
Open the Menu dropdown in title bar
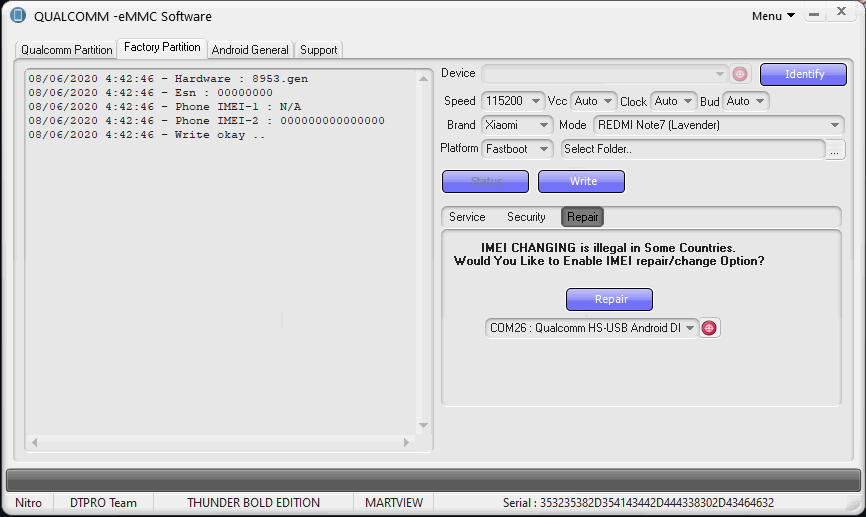pos(773,16)
